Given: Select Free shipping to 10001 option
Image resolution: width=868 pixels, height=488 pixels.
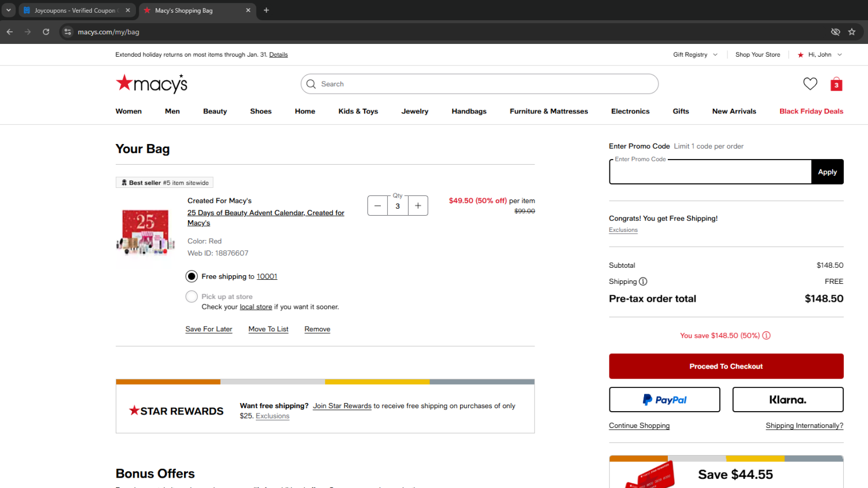Looking at the screenshot, I should click(192, 276).
